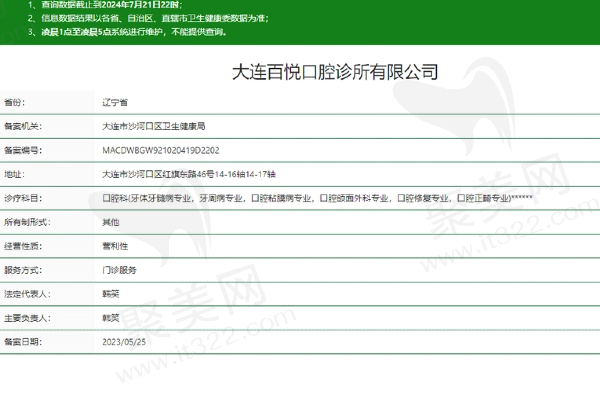Select the title 大连百悦口腔诊所有限公司

click(x=335, y=72)
